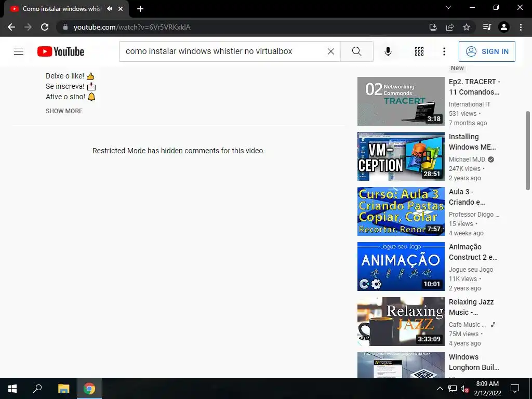532x399 pixels.
Task: Open the notification center
Action: 515,389
